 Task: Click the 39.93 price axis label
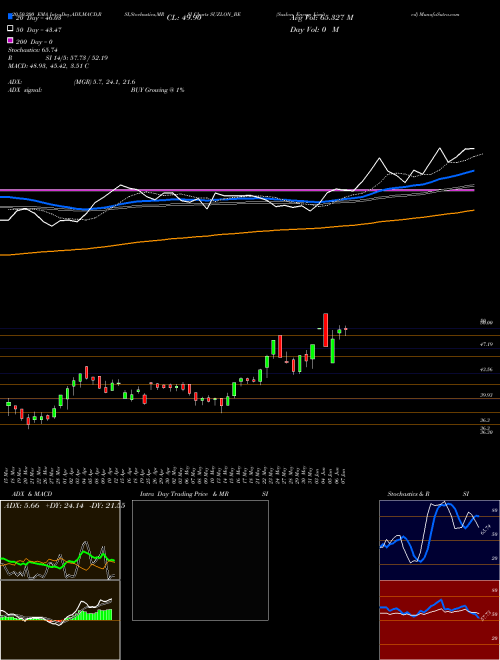point(486,395)
